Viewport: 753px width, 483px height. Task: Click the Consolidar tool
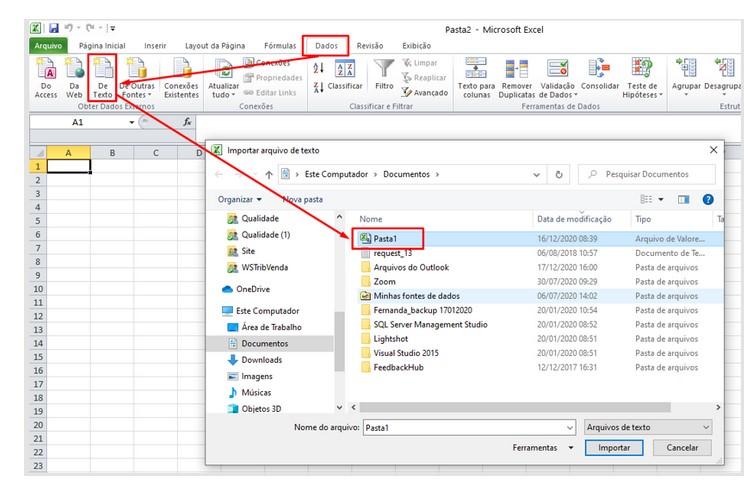coord(600,75)
